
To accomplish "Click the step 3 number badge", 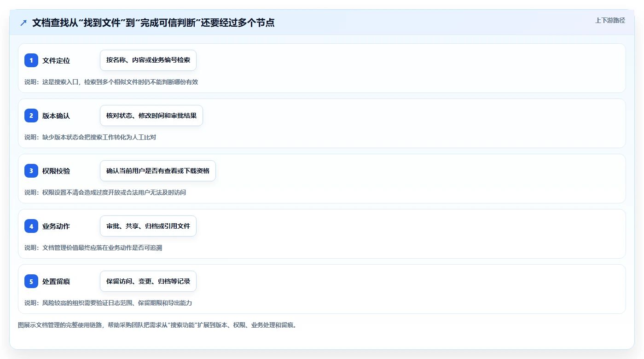I will click(31, 171).
